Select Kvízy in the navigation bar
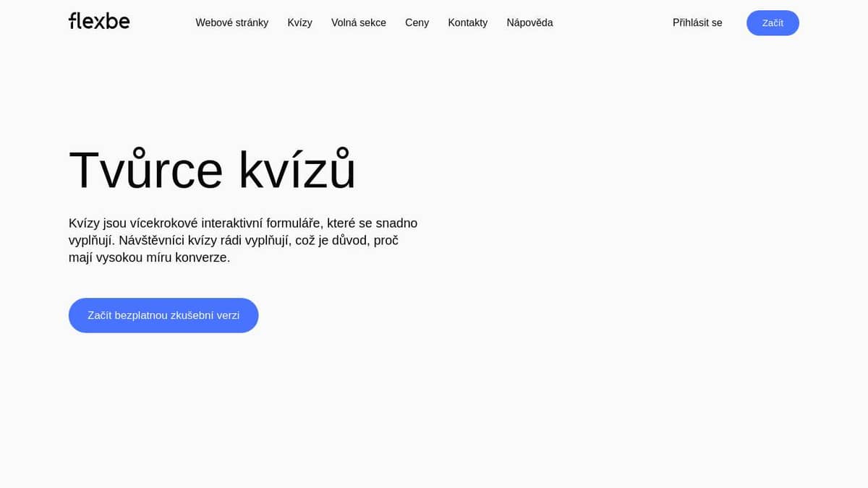 pyautogui.click(x=299, y=22)
